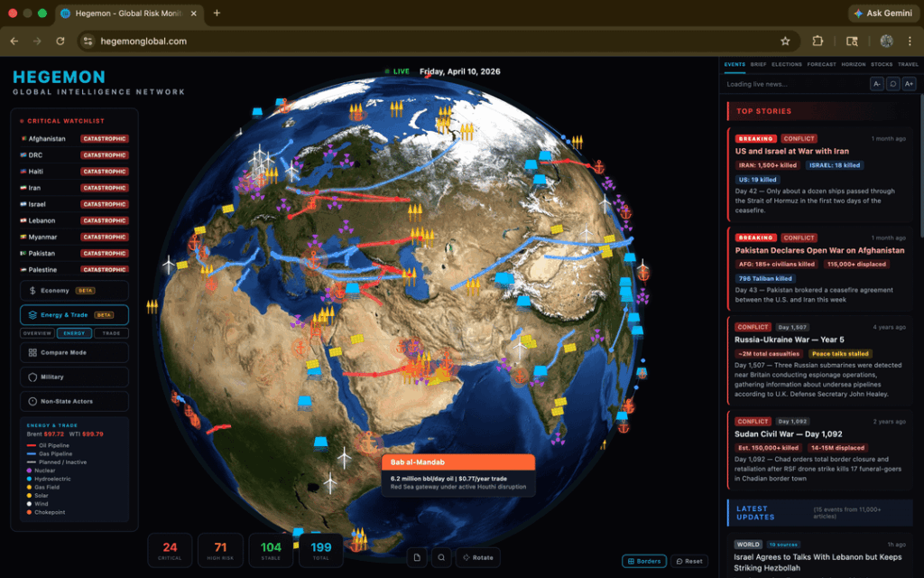Click the Non-State Actors target icon
The width and height of the screenshot is (924, 578).
coord(33,401)
